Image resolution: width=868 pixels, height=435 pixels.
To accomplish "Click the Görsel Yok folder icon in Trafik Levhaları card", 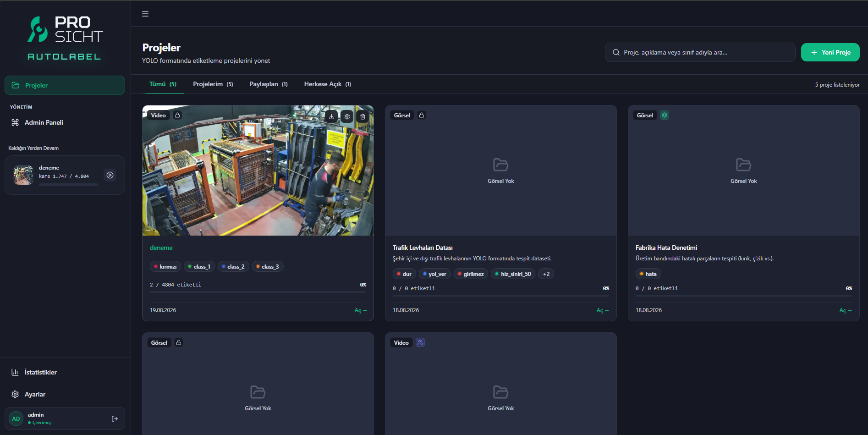I will coord(500,165).
